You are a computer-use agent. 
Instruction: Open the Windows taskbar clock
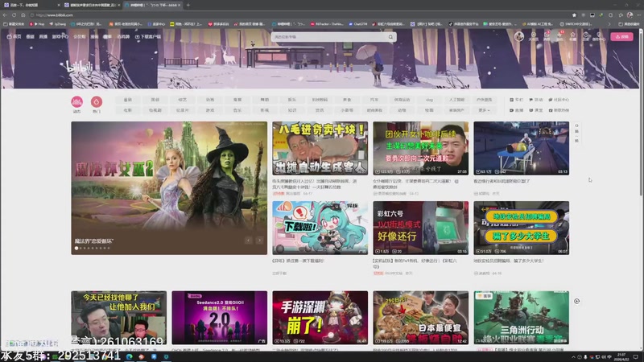tap(621, 357)
